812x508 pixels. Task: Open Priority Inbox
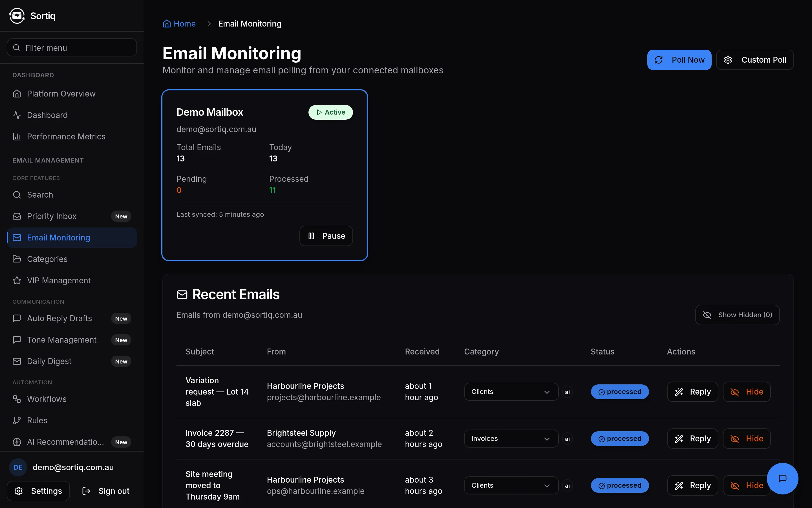point(72,216)
